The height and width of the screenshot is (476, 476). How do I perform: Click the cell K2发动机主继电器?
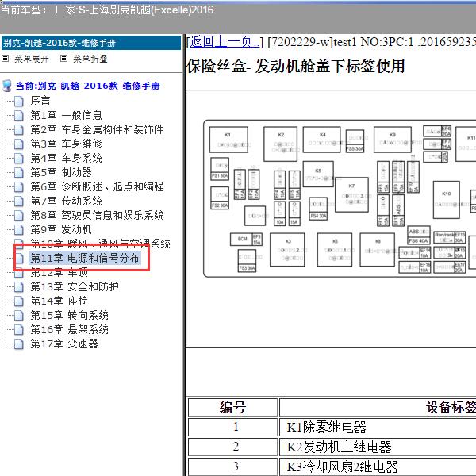(x=378, y=447)
